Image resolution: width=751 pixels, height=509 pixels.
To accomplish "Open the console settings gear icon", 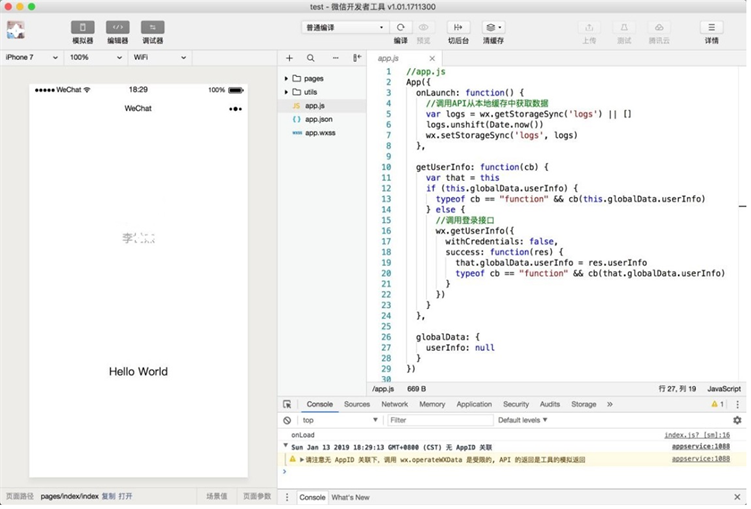I will (737, 420).
